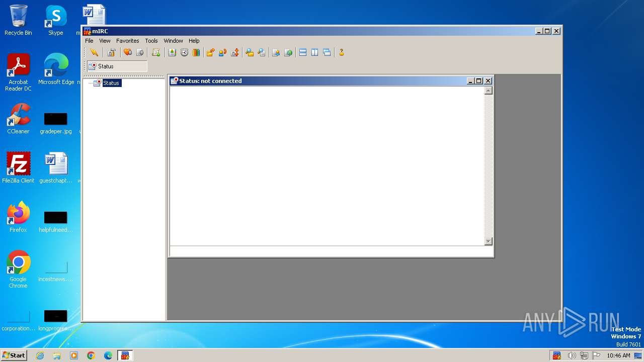
Task: Open the URLs List globe icon
Action: coord(288,52)
